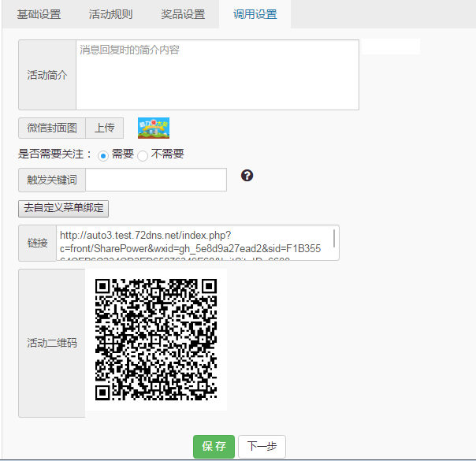The image size is (476, 461).
Task: Go to the 奖品设置 tab
Action: click(x=183, y=14)
